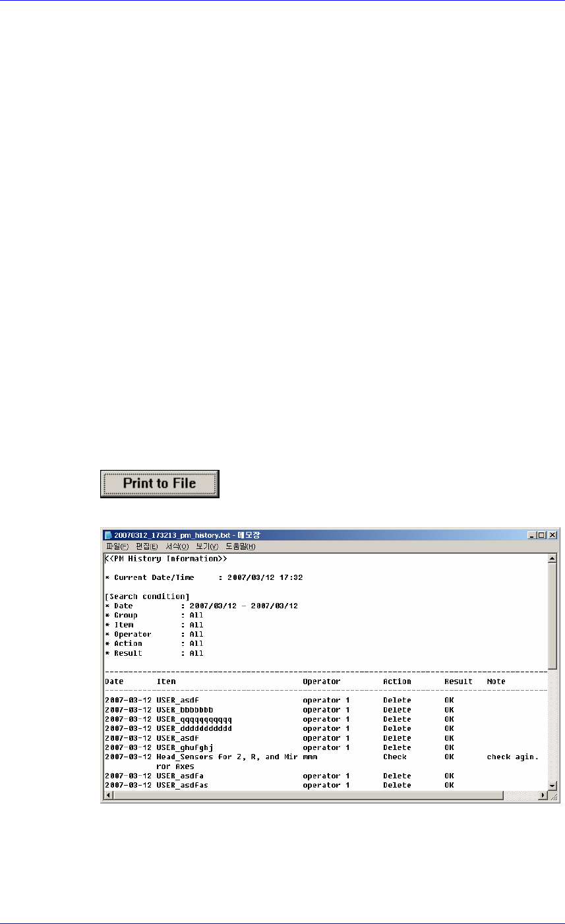This screenshot has height=924, width=565.
Task: Open the 파일(F) menu in Notepad
Action: pyautogui.click(x=119, y=546)
